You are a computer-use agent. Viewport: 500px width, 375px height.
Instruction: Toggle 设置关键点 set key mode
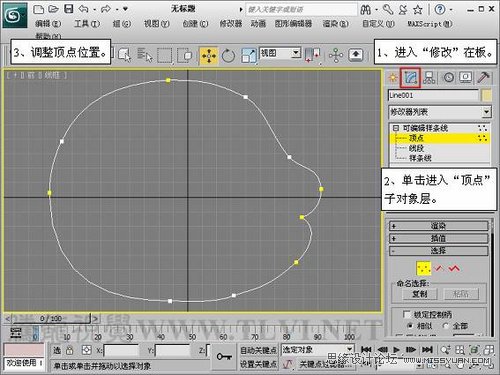coord(258,364)
